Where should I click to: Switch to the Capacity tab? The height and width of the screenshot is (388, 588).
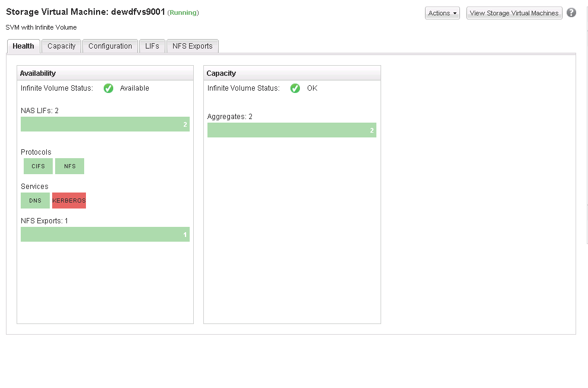click(62, 46)
